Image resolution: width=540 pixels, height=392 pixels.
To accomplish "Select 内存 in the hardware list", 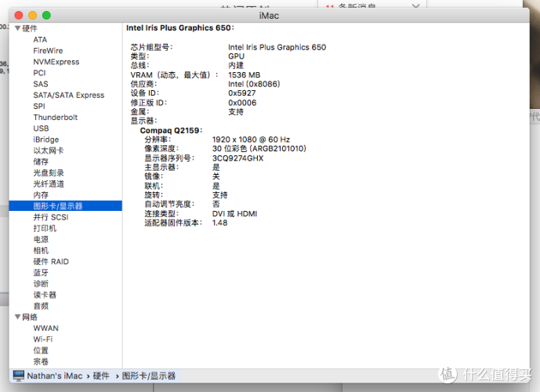I will point(41,195).
